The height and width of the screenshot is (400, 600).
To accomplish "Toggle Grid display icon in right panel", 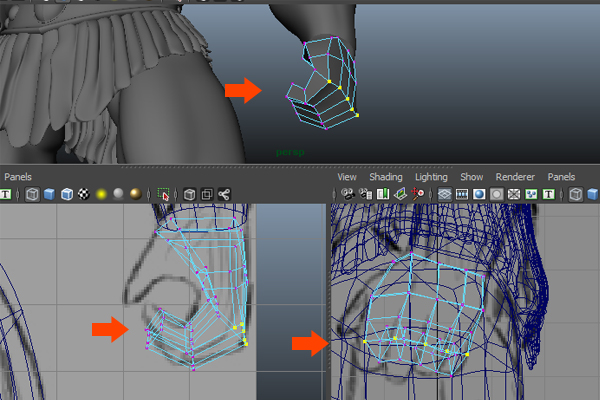I will click(x=444, y=194).
